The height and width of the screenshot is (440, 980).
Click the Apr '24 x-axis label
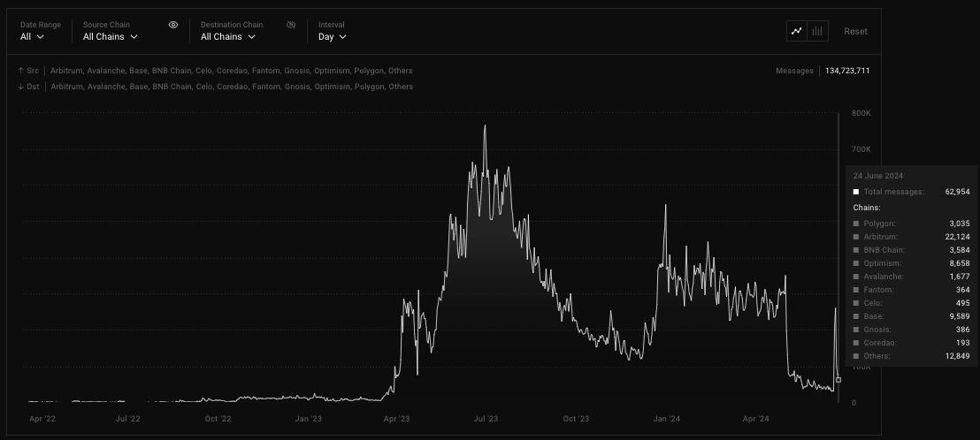(756, 419)
